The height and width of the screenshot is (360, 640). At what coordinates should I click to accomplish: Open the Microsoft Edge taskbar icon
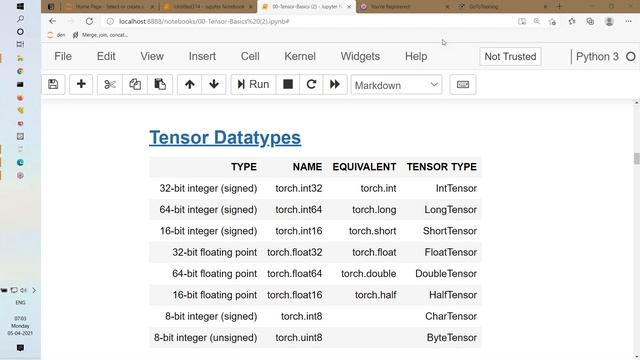tap(20, 162)
